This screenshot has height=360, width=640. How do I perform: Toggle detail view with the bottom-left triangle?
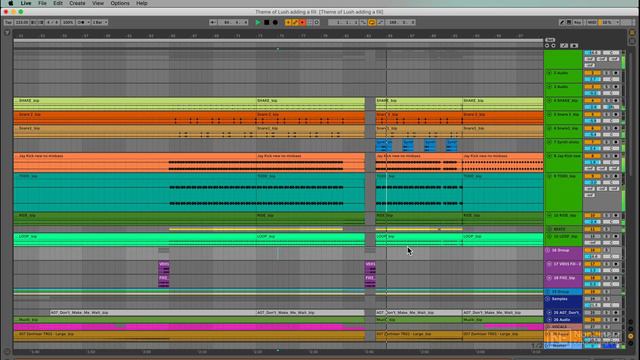pos(7,351)
